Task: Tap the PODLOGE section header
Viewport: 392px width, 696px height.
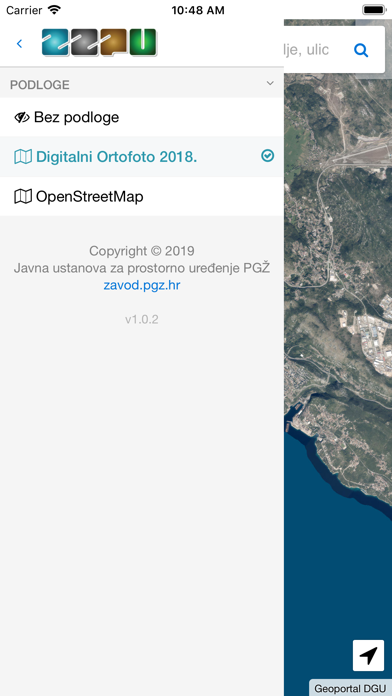Action: pyautogui.click(x=142, y=84)
